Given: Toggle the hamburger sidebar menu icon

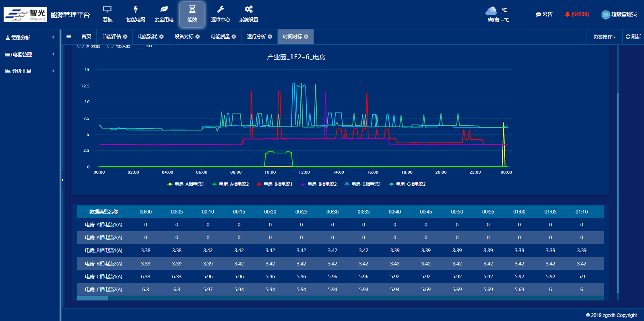Looking at the screenshot, I should point(69,37).
